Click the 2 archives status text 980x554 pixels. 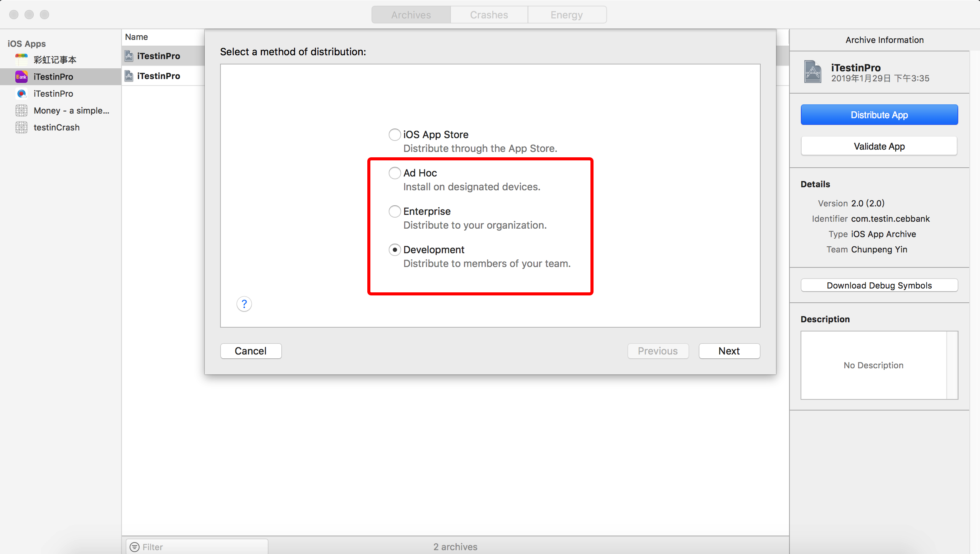455,547
